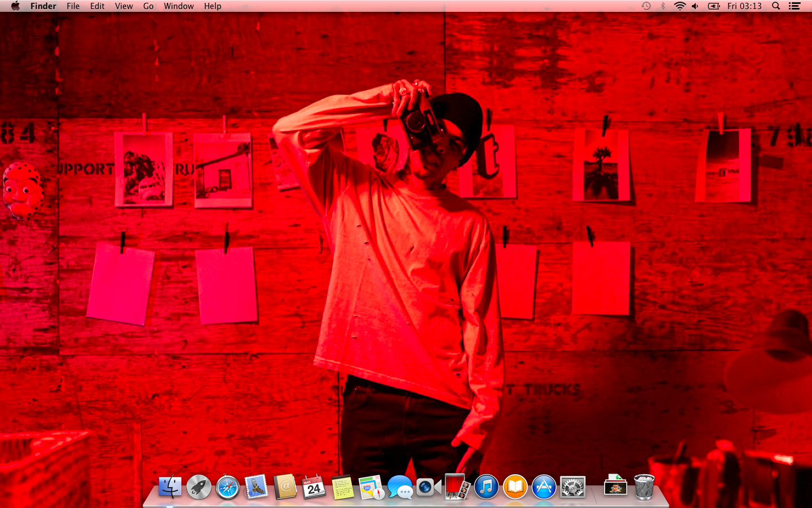
Task: Open Finder from the Dock
Action: point(170,487)
